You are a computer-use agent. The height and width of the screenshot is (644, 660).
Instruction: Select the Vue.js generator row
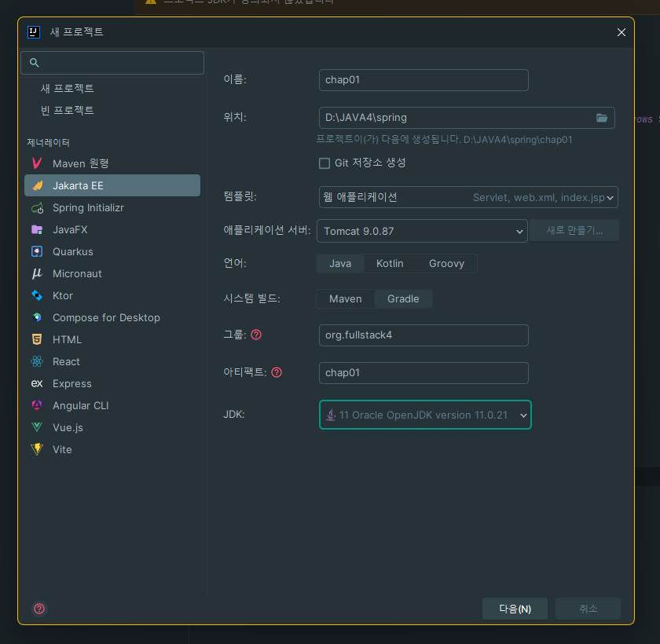point(112,427)
